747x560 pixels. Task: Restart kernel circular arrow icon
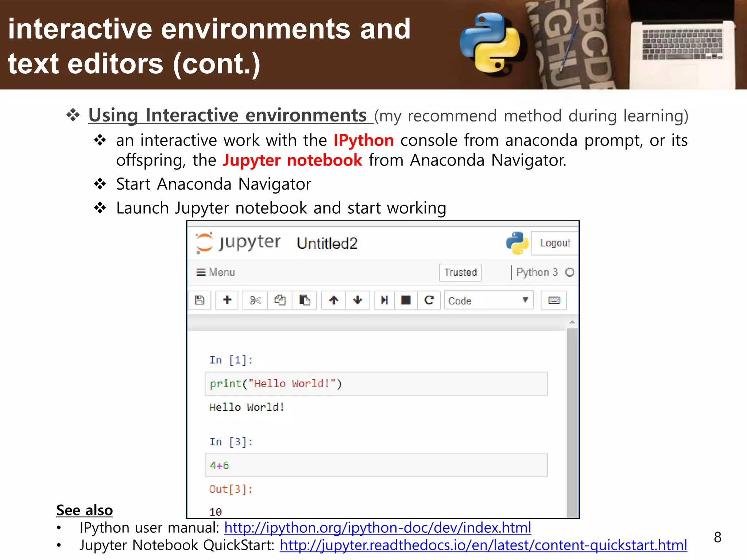pyautogui.click(x=429, y=300)
